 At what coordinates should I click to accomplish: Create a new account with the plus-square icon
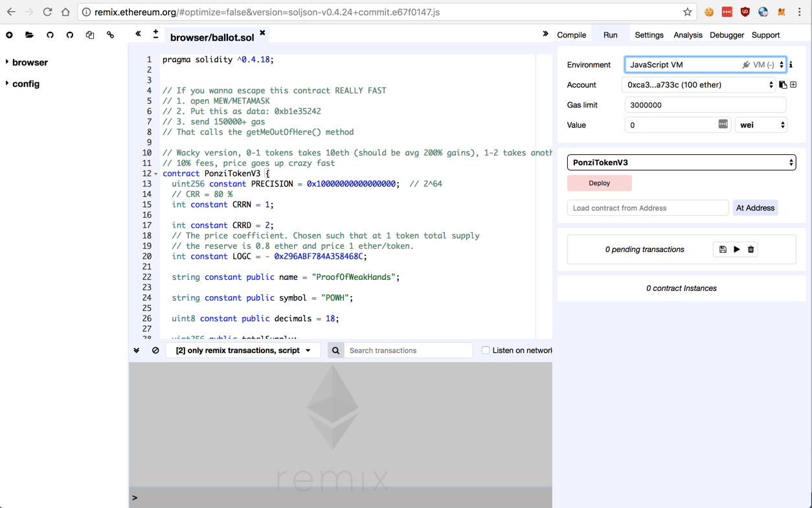[793, 85]
